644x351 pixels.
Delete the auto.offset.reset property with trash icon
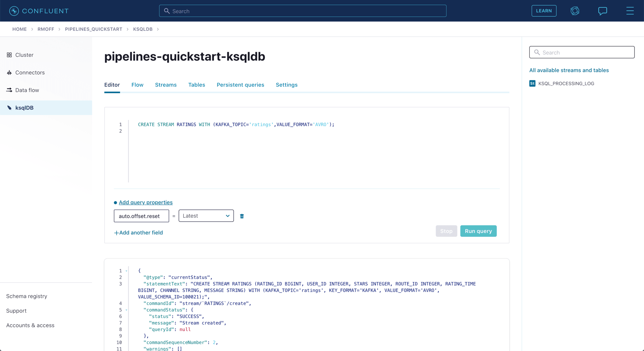pyautogui.click(x=242, y=216)
